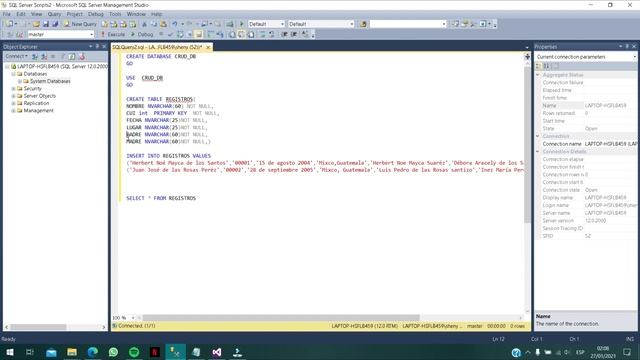The height and width of the screenshot is (360, 640).
Task: Collapse the Aggregate Status section
Action: pyautogui.click(x=538, y=75)
